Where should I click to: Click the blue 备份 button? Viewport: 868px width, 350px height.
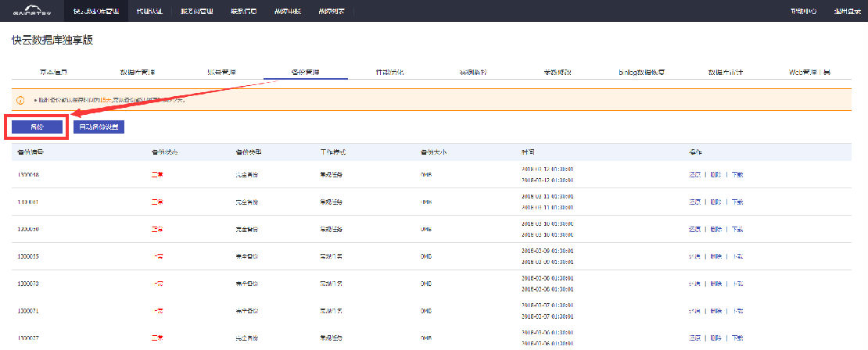(x=37, y=126)
